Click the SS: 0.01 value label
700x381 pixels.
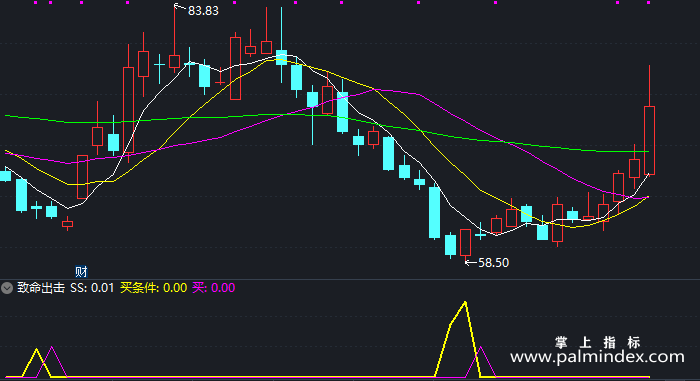coord(92,288)
